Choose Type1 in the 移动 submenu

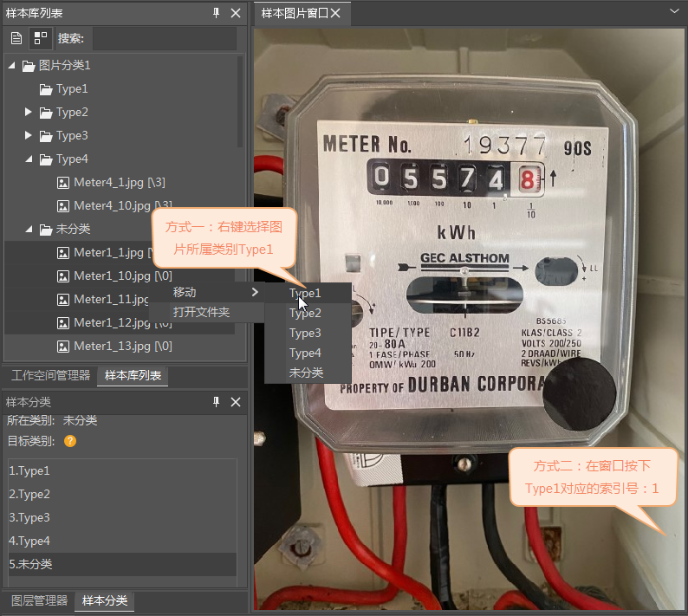pyautogui.click(x=305, y=294)
